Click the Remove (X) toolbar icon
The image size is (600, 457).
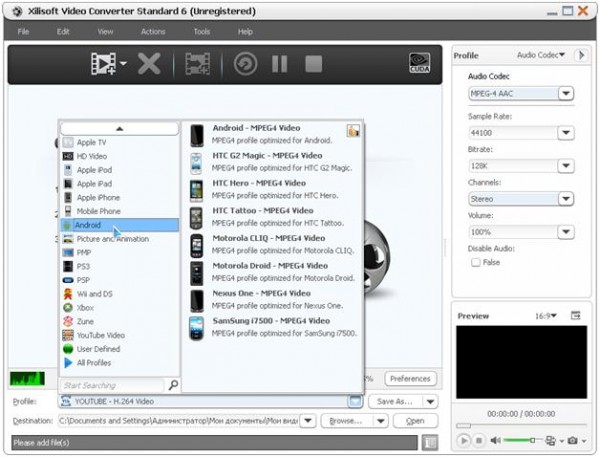pyautogui.click(x=149, y=64)
